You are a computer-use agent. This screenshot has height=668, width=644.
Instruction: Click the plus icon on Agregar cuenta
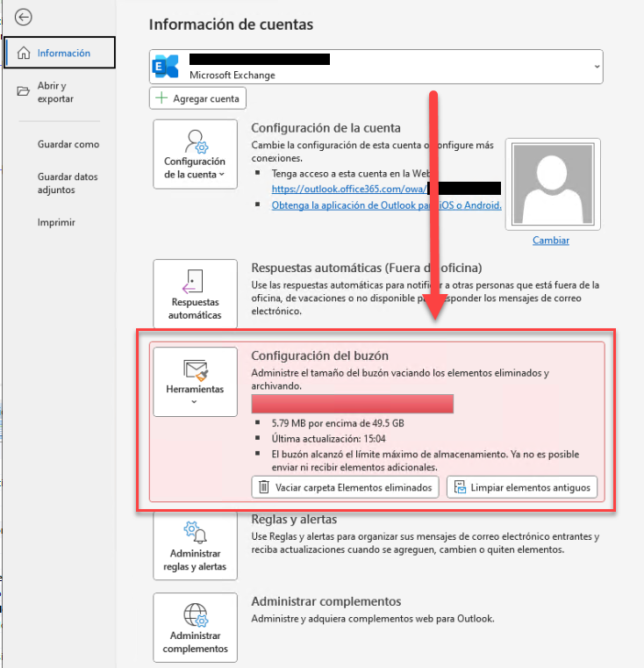[x=161, y=98]
